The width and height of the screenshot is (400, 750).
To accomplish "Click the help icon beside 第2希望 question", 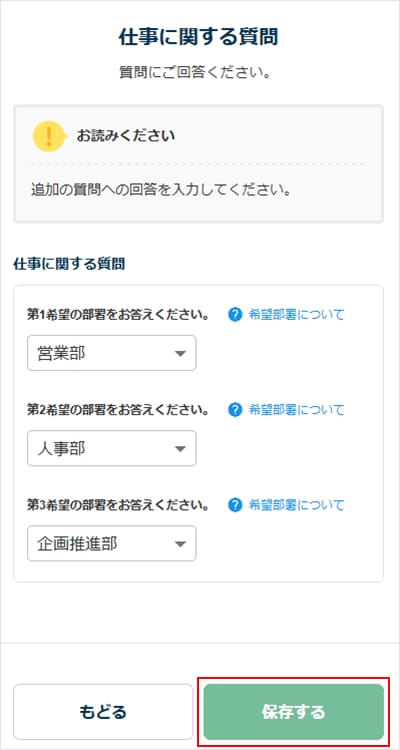I will 235,410.
